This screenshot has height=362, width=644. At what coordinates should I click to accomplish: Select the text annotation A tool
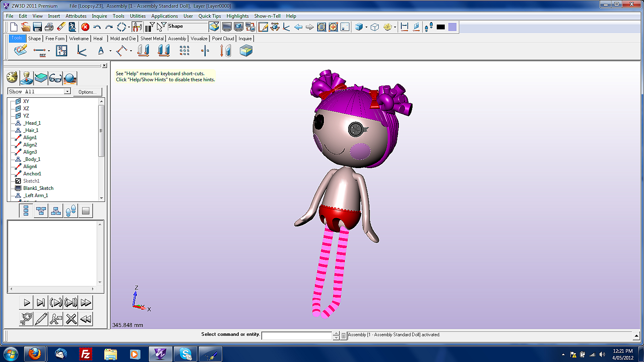[101, 51]
